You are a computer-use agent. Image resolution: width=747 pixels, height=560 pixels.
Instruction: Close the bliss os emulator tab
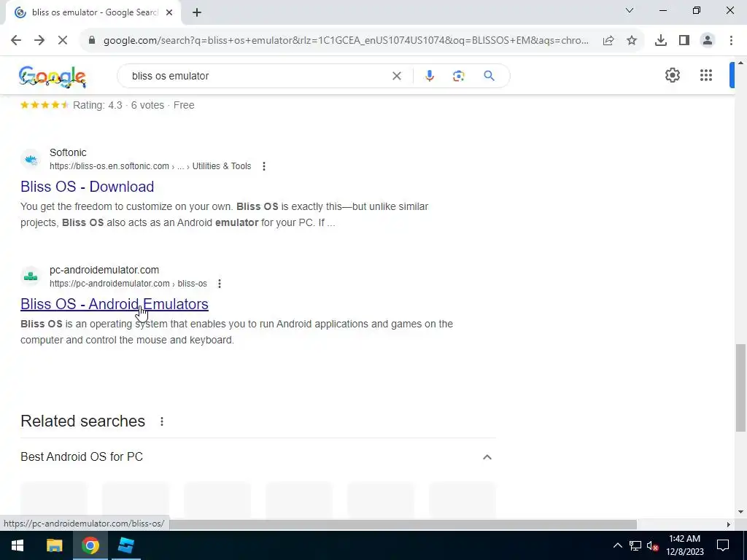click(169, 13)
